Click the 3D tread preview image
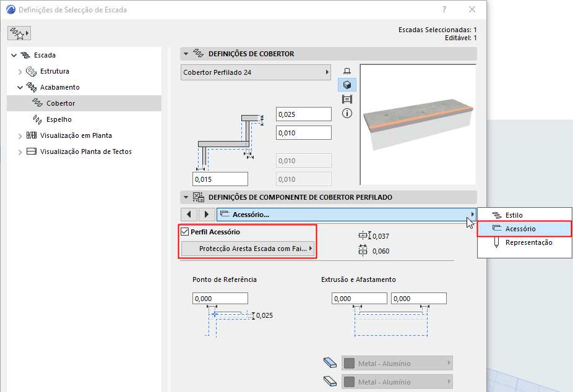 click(x=418, y=125)
